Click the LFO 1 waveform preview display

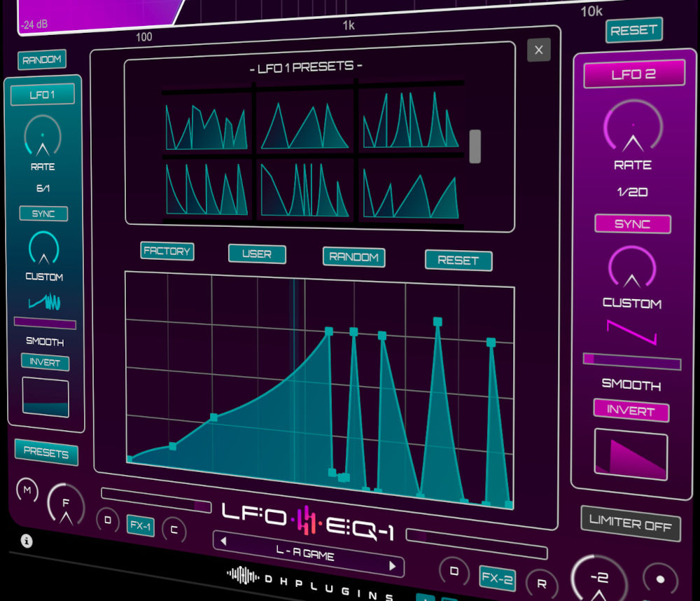point(45,397)
